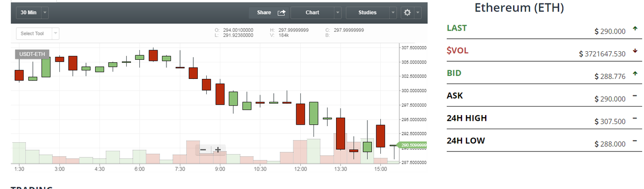644x189 pixels.
Task: Click the 15:00 time axis label
Action: click(380, 169)
